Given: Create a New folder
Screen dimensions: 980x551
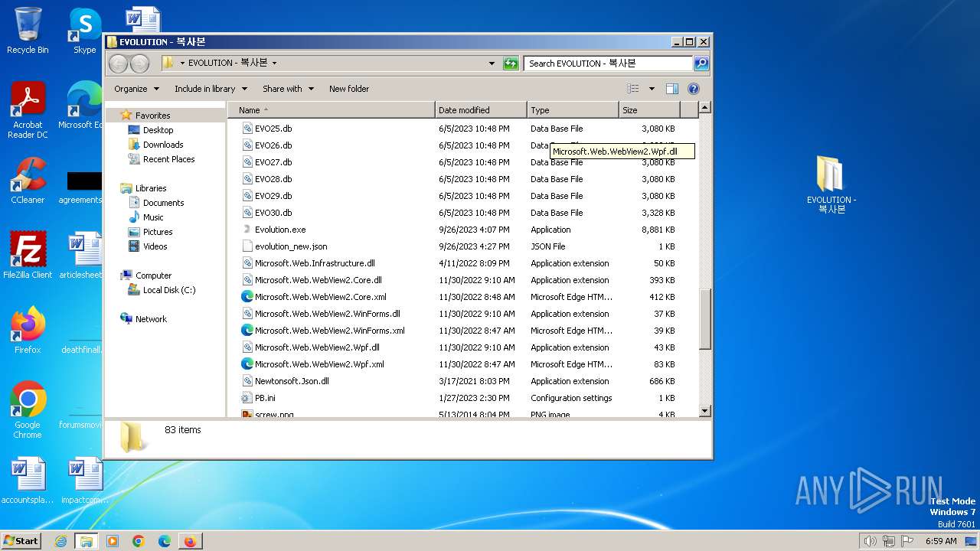Looking at the screenshot, I should coord(349,89).
